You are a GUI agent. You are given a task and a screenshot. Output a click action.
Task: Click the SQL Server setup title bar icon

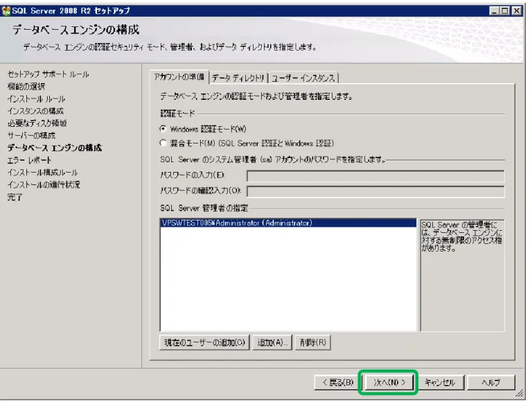tap(6, 11)
